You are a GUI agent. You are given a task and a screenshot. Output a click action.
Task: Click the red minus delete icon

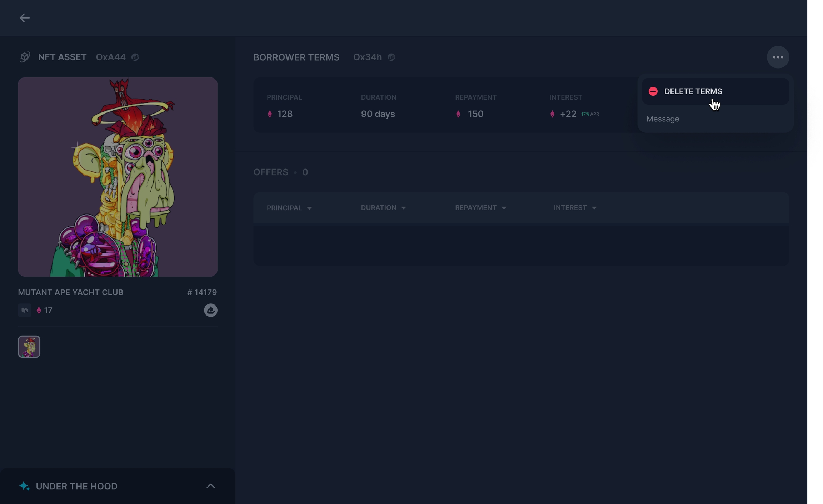pos(653,91)
